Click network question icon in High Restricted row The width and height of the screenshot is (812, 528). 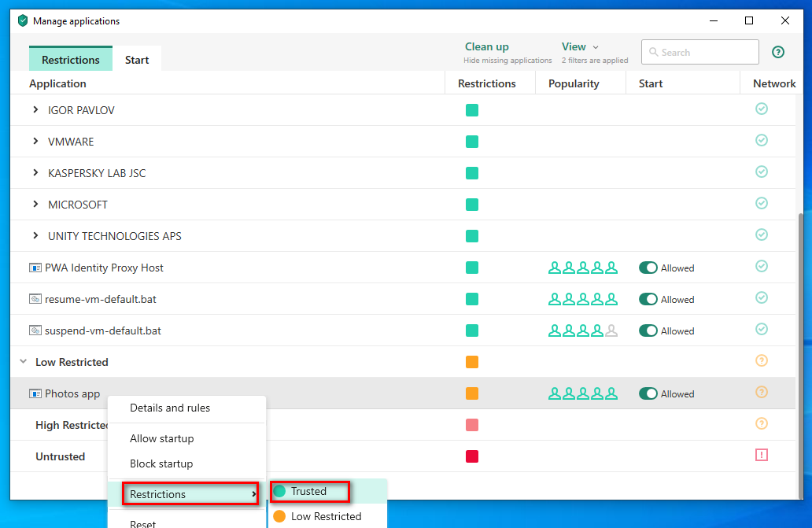click(762, 424)
